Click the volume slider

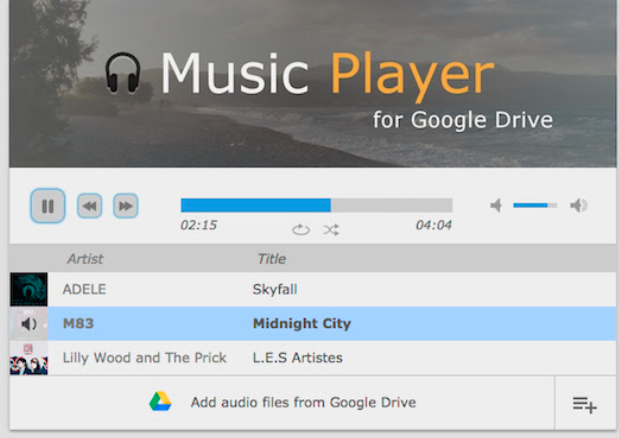click(535, 205)
